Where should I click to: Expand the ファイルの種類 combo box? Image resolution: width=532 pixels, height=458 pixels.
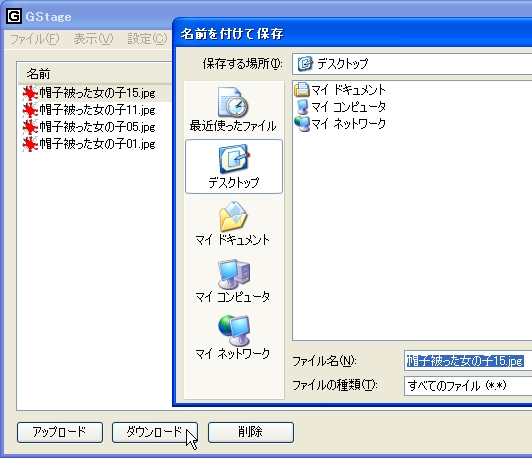click(x=468, y=386)
